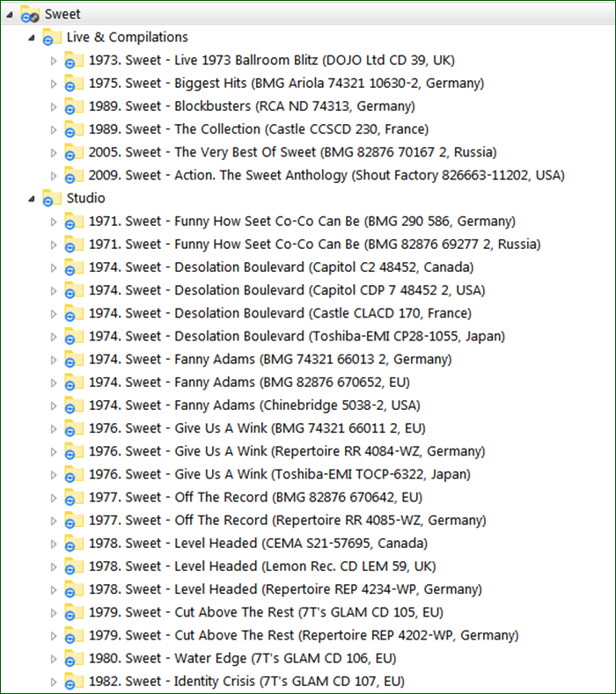Screen dimensions: 616x694
Task: Click folder icon for Desolation Boulevard Capitol C2 48452
Action: point(74,267)
